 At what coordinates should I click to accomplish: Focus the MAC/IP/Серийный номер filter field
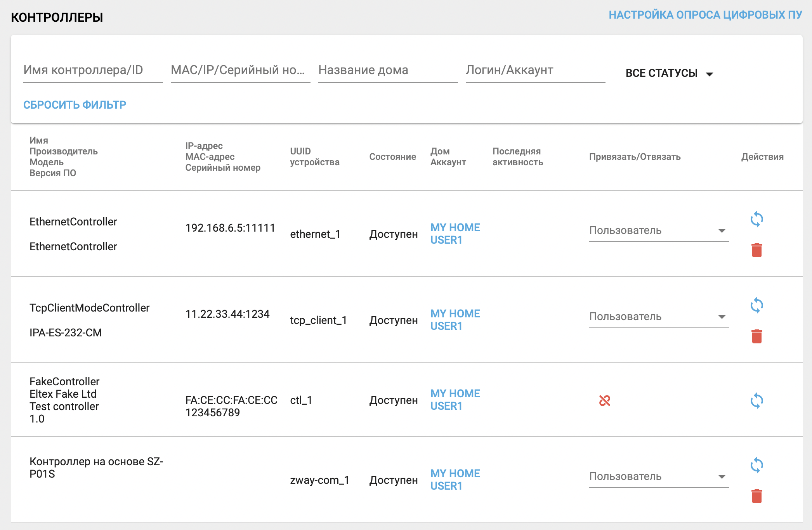(x=240, y=70)
